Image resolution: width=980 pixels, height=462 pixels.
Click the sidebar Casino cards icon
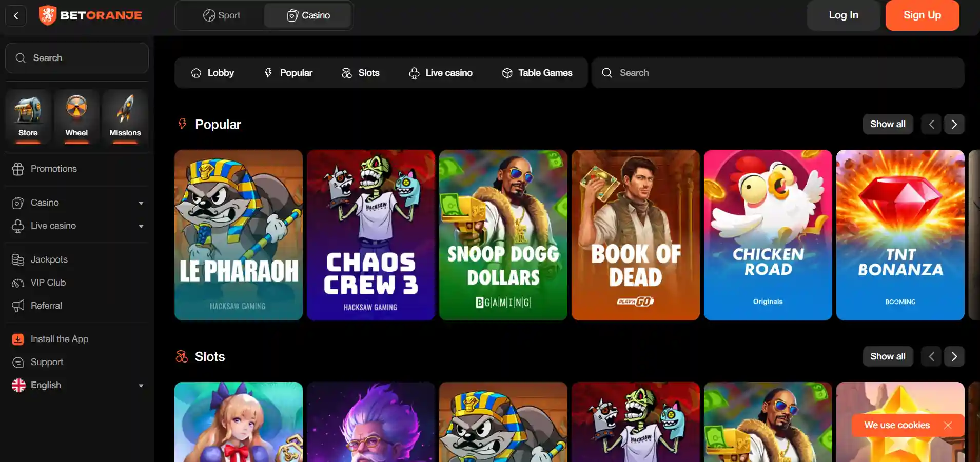pos(18,203)
